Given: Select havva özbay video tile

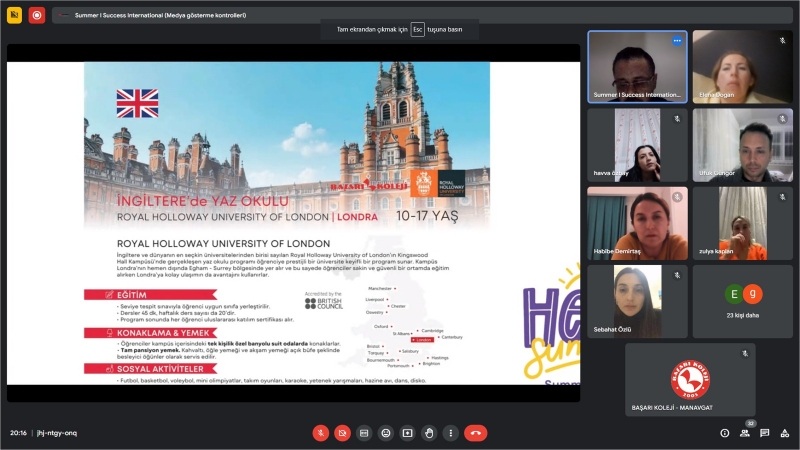Looking at the screenshot, I should click(637, 145).
